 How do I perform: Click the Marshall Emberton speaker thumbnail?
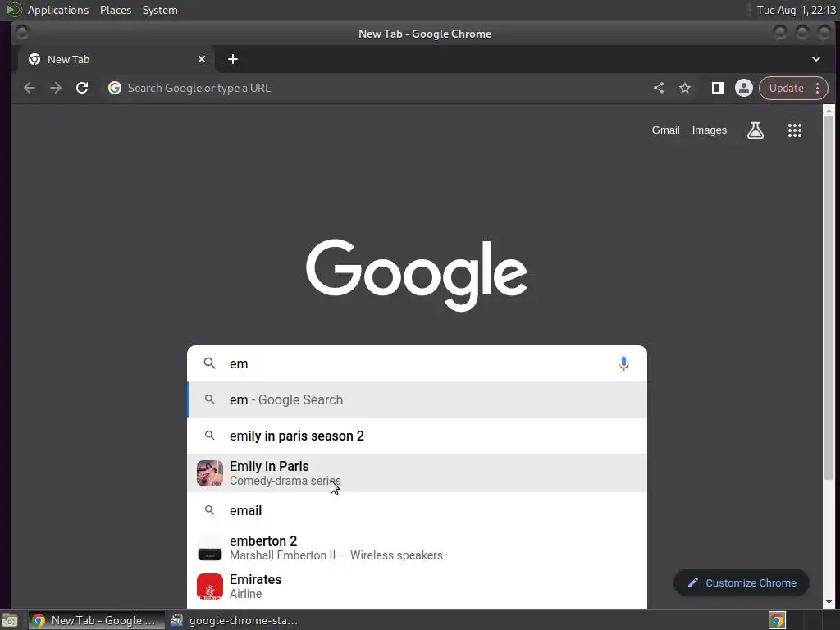[x=210, y=547]
